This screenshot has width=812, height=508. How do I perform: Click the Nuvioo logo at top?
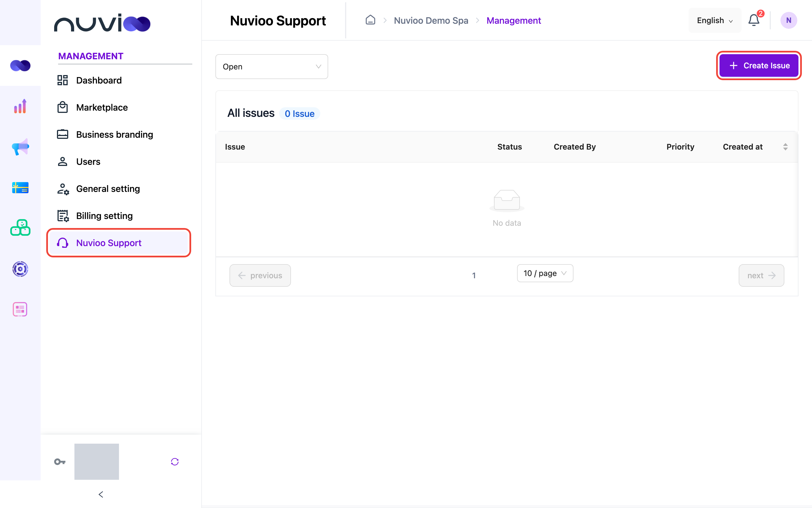click(102, 23)
